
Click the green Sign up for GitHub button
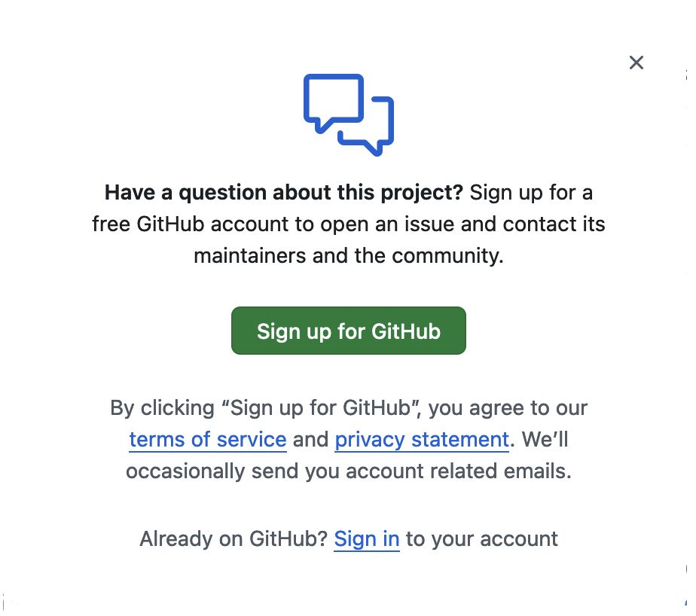(x=349, y=331)
